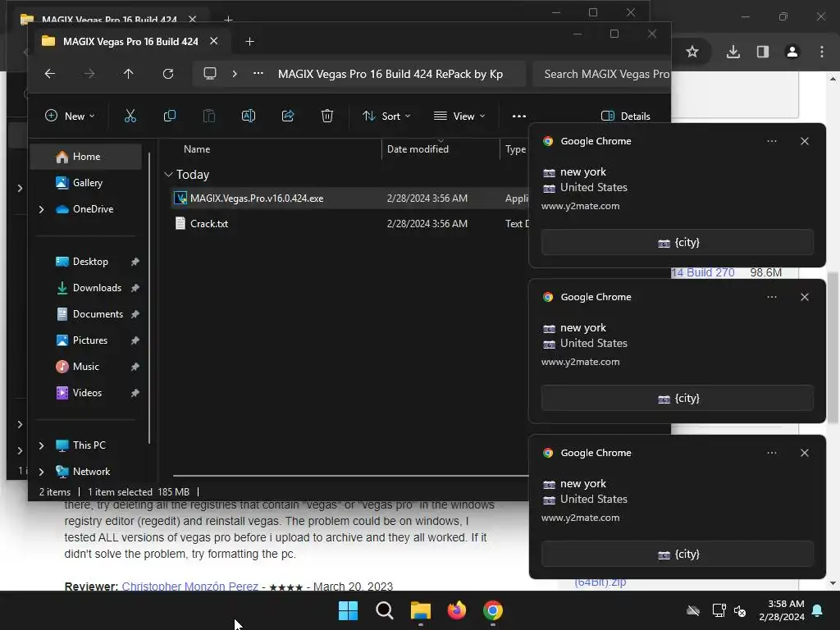
Task: Open Chrome three-dot menu
Action: (822, 52)
